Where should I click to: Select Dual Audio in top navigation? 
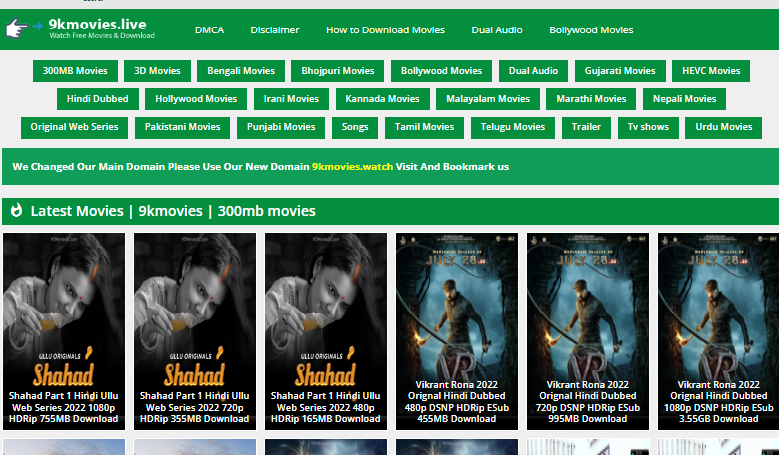click(x=497, y=30)
